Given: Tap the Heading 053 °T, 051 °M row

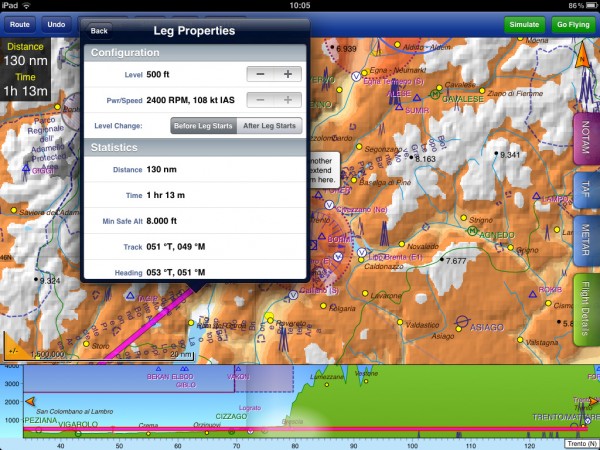Looking at the screenshot, I should coord(195,270).
